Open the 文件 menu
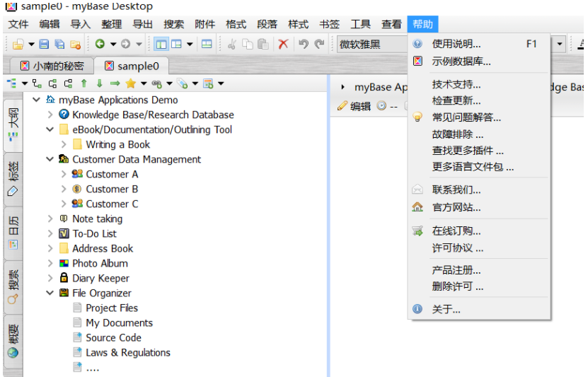The width and height of the screenshot is (588, 377). [x=18, y=24]
